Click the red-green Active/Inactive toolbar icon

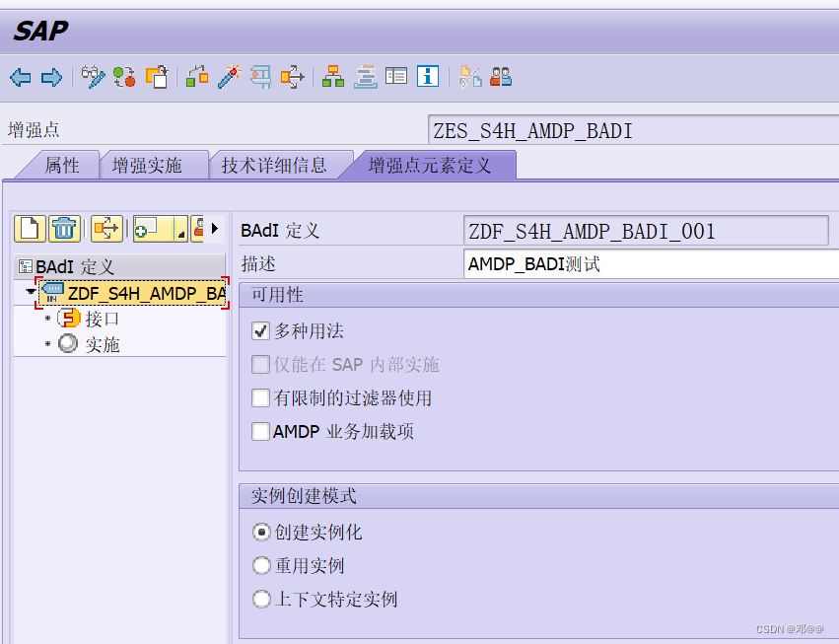coord(124,77)
